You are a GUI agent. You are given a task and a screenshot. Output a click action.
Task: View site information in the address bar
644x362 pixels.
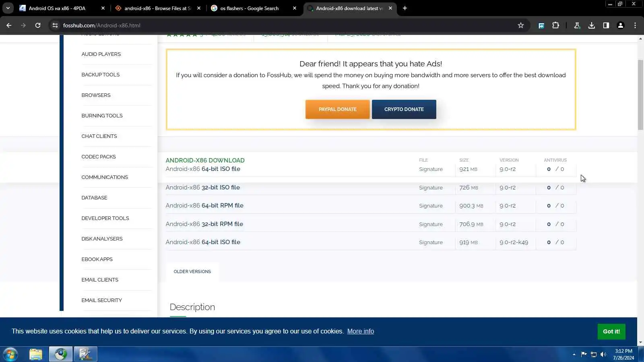pos(55,25)
